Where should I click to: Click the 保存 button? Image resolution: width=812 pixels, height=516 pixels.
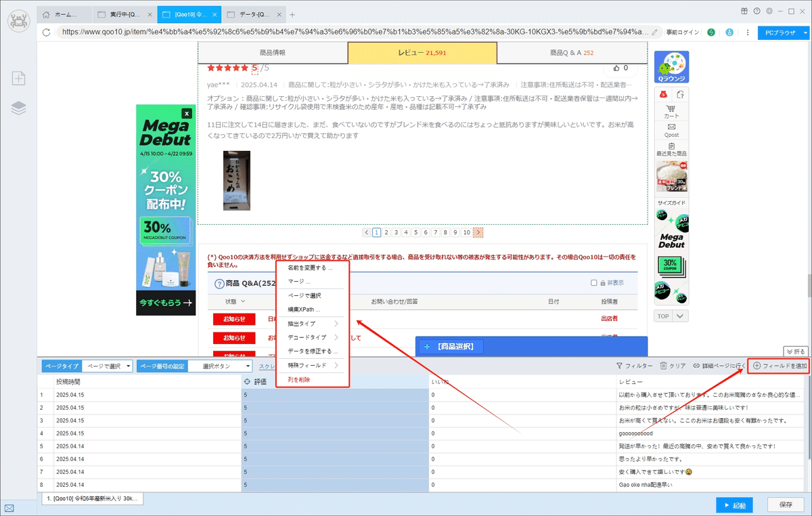point(786,505)
